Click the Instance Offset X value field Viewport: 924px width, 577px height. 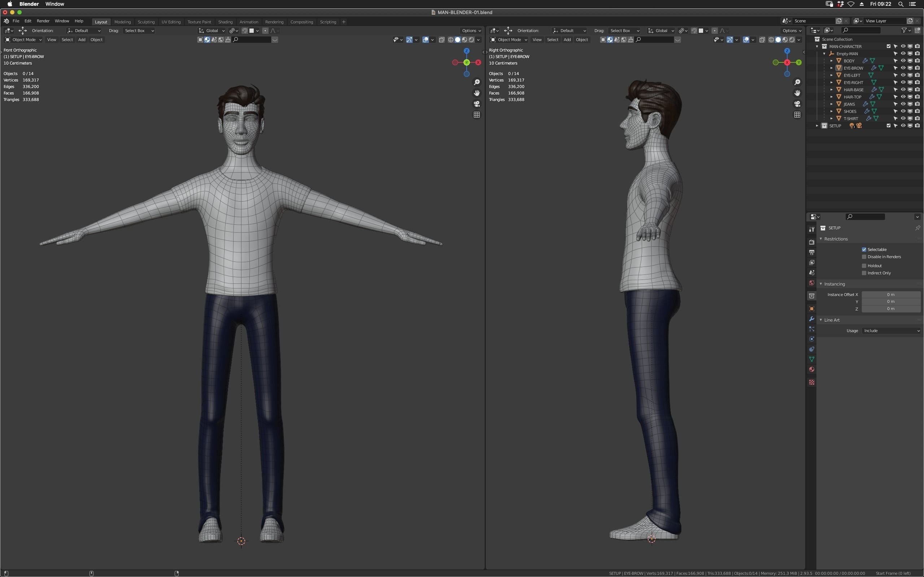coord(890,295)
